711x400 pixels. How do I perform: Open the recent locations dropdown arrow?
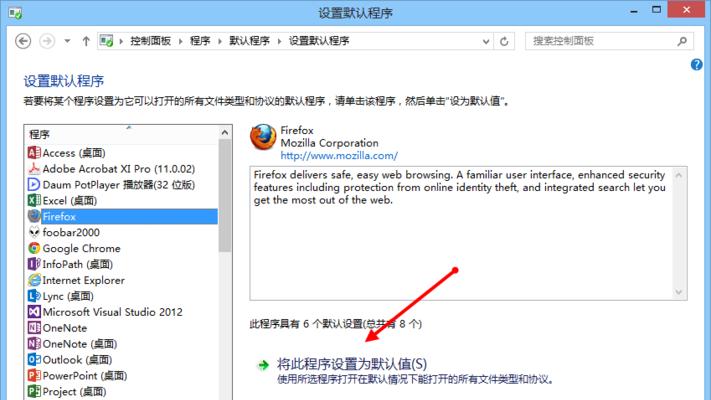coord(67,41)
